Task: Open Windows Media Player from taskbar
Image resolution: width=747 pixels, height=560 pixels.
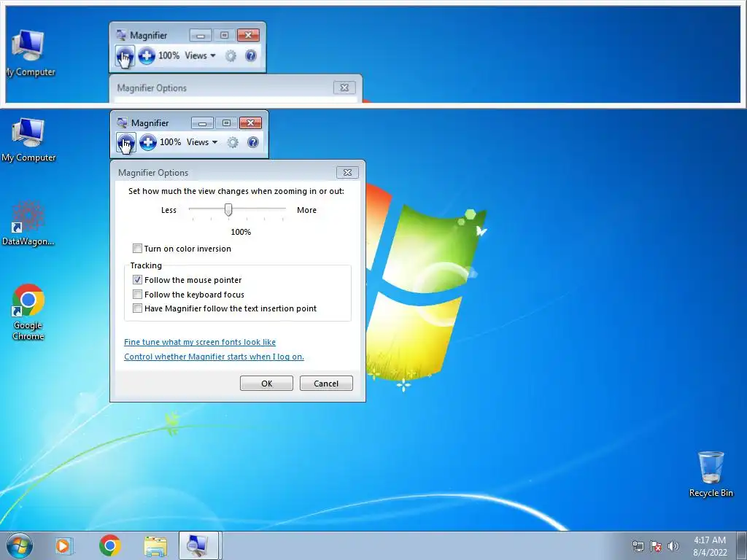Action: pos(64,545)
